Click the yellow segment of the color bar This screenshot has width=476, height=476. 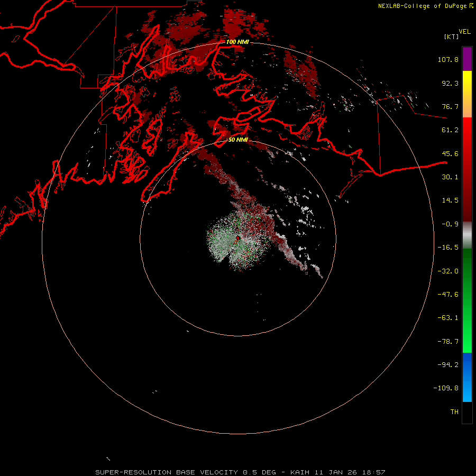tap(467, 83)
